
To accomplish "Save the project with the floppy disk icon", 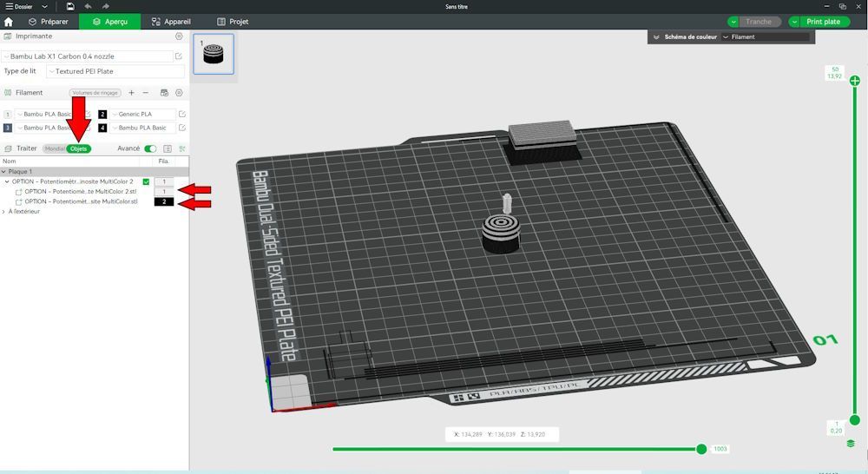I will [x=70, y=7].
